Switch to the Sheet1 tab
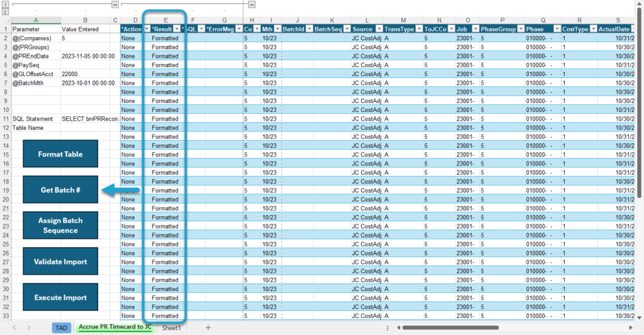The width and height of the screenshot is (644, 335). point(171,327)
